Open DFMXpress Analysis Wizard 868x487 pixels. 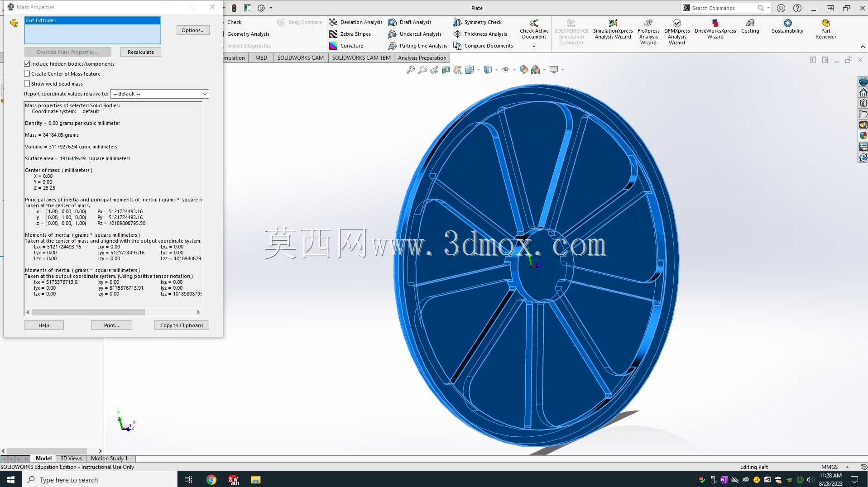677,32
